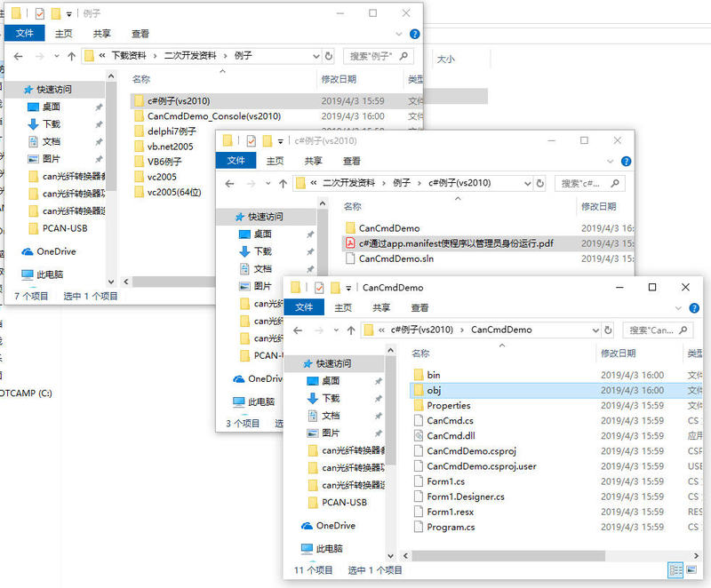This screenshot has width=711, height=588.
Task: Open the delphi7例子 folder
Action: click(171, 131)
